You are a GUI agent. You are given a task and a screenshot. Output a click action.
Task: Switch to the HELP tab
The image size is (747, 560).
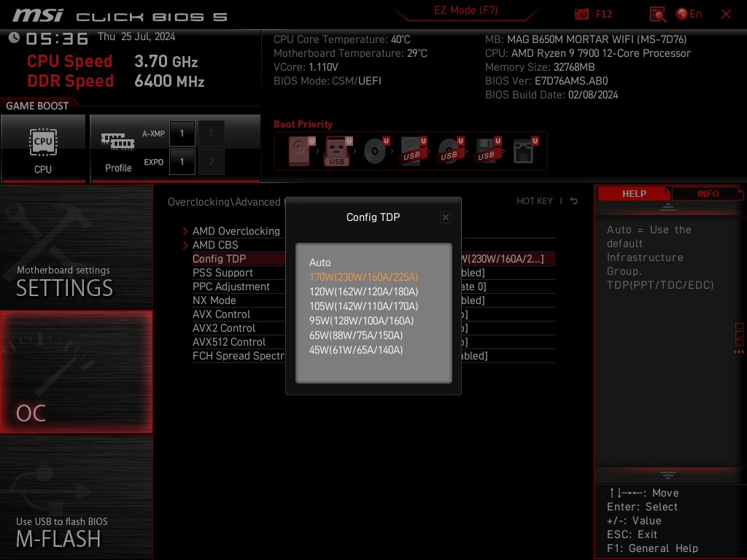click(x=634, y=193)
